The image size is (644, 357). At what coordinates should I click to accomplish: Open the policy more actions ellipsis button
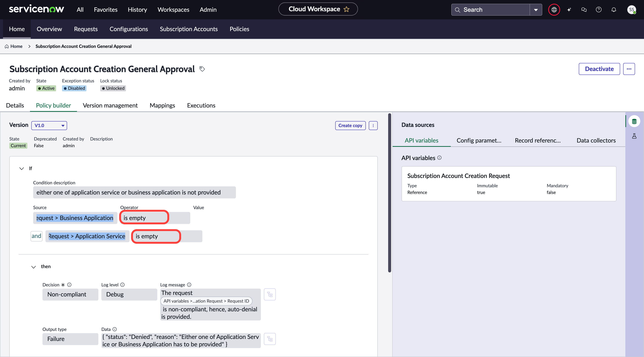pos(629,69)
